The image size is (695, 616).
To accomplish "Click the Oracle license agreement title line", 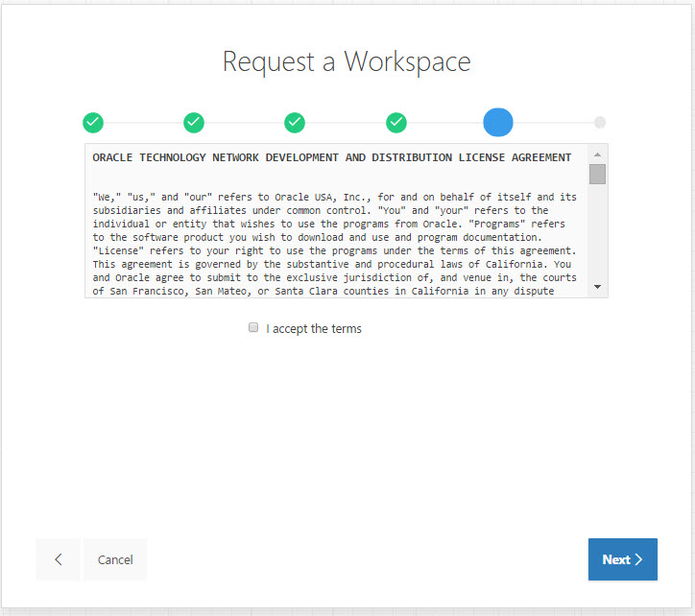I will click(x=332, y=157).
